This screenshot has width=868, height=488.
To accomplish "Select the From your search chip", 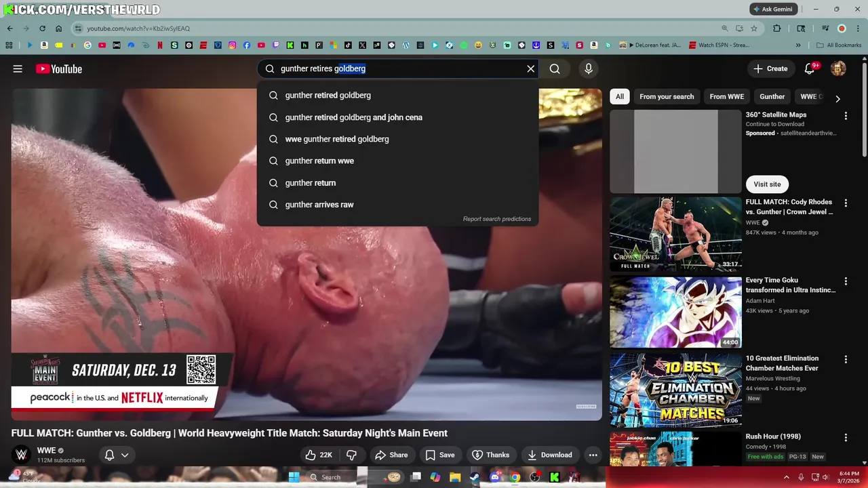I will pos(667,97).
